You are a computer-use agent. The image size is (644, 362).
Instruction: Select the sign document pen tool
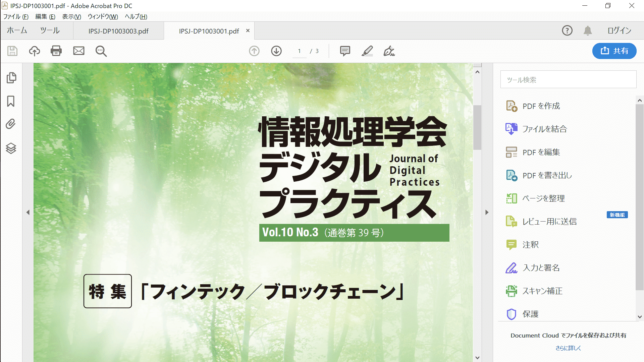pos(389,51)
